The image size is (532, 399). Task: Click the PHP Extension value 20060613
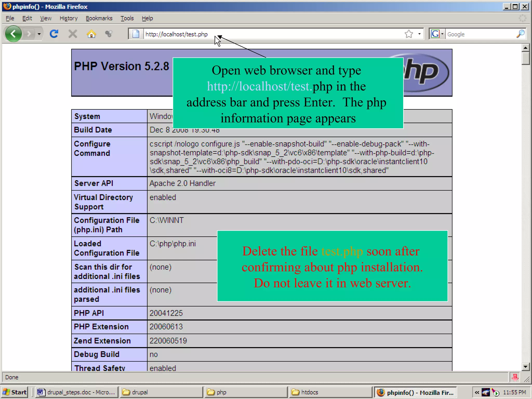166,327
